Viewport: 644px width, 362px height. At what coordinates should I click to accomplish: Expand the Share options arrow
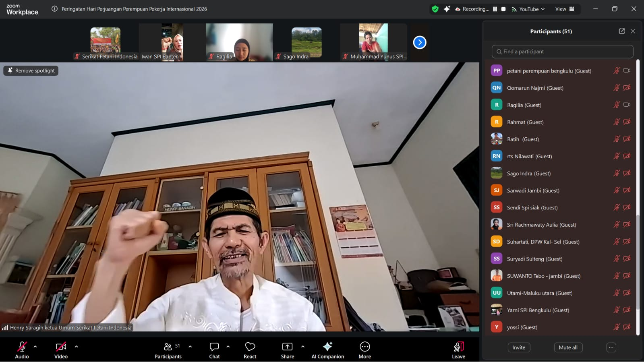pyautogui.click(x=303, y=346)
